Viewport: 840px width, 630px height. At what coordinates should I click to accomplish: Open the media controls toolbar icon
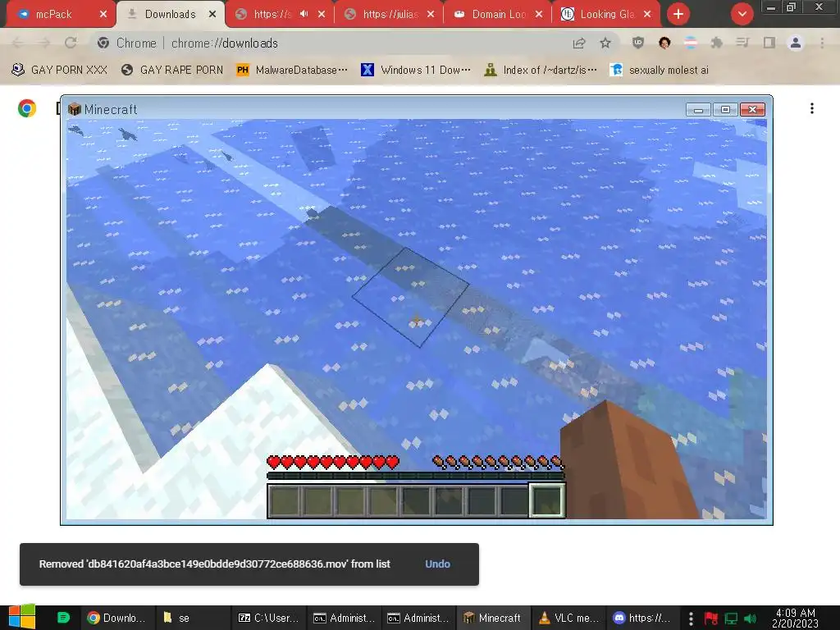742,43
